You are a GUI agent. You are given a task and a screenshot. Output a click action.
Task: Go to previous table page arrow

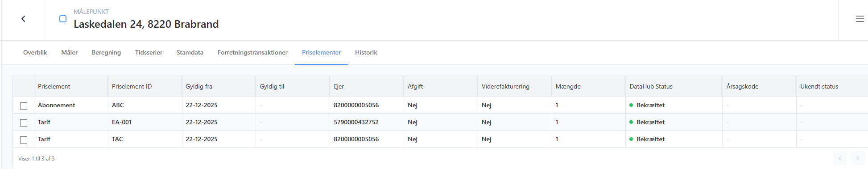840,158
